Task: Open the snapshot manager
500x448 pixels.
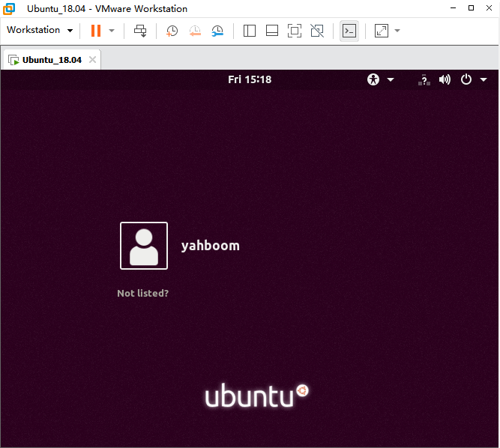Action: [x=217, y=31]
